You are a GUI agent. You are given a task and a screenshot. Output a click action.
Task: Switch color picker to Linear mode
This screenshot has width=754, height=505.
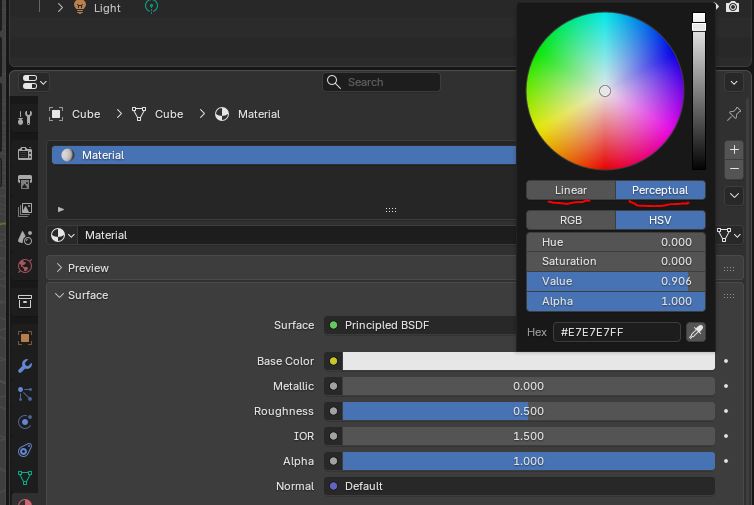[x=570, y=190]
